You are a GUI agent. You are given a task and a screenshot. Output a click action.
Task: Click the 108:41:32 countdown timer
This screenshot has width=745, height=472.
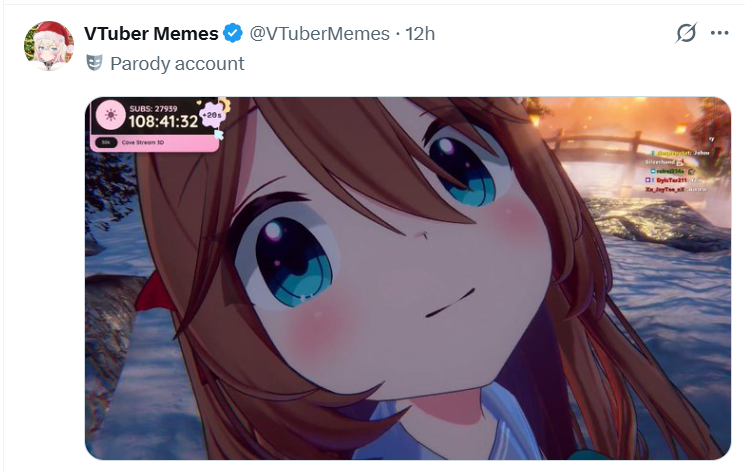click(163, 122)
